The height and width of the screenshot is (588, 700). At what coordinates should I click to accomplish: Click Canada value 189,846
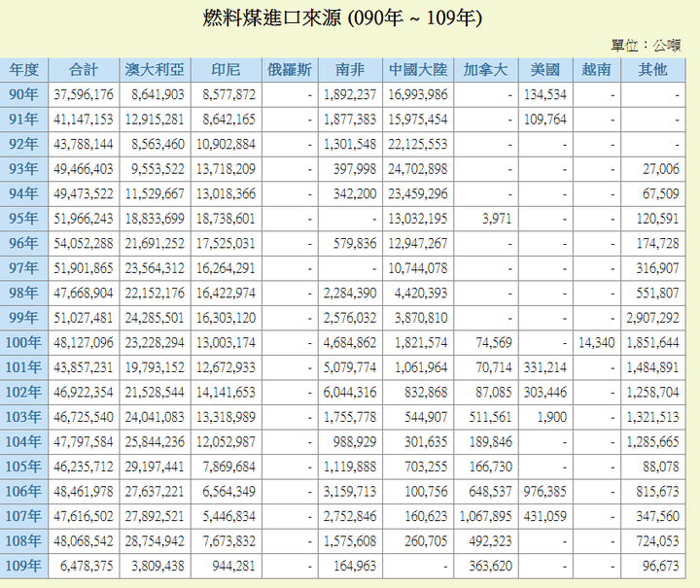[490, 441]
